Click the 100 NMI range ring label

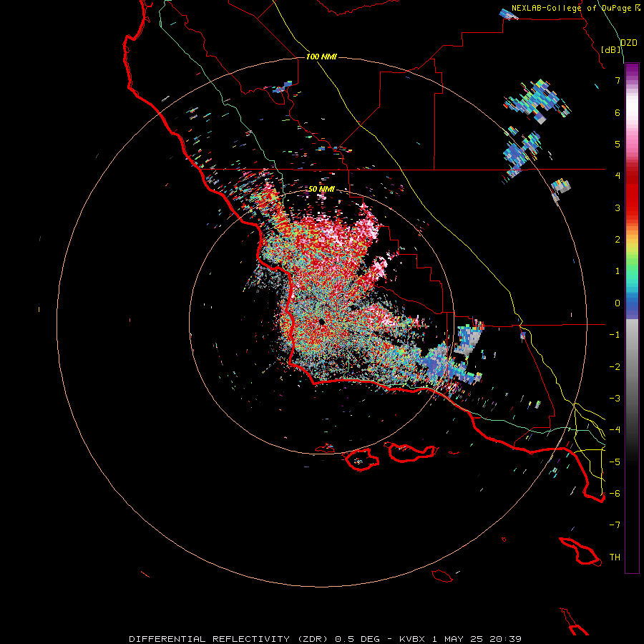click(321, 57)
